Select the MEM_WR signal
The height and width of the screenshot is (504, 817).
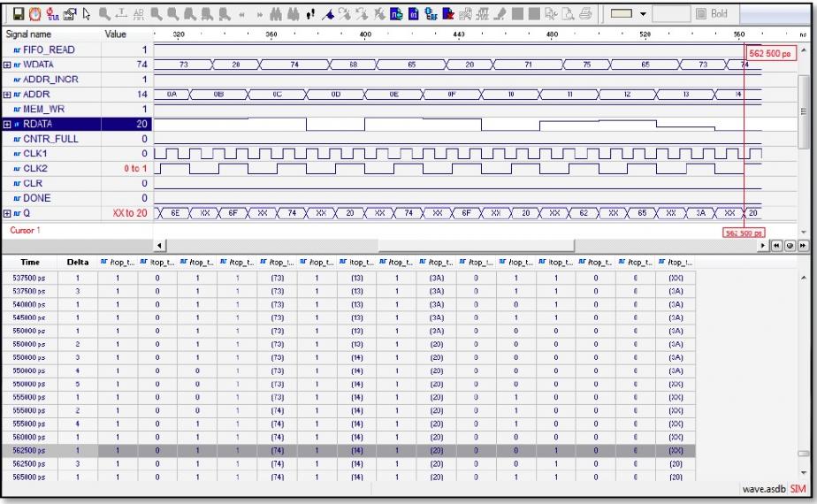pos(44,109)
